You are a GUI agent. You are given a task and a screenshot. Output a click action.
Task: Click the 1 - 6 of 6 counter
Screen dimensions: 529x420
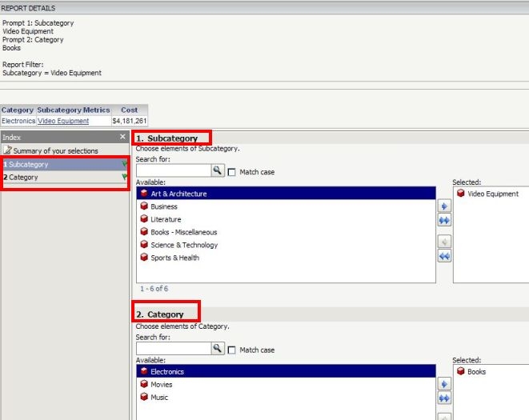pyautogui.click(x=154, y=289)
